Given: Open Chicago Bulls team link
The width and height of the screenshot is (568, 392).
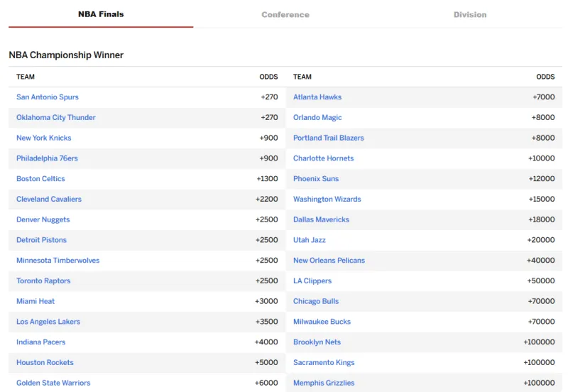Looking at the screenshot, I should click(x=316, y=301).
